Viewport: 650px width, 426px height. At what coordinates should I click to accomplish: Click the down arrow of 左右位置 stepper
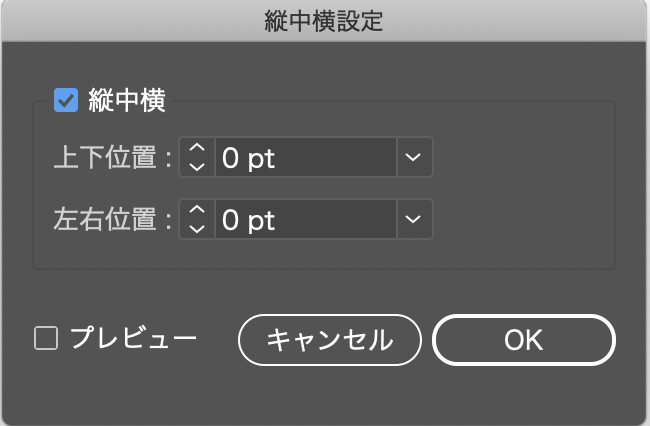(x=197, y=229)
